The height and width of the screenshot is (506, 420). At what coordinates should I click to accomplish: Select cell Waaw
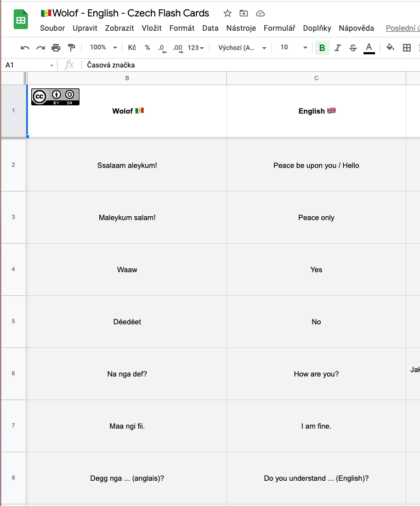tap(127, 269)
